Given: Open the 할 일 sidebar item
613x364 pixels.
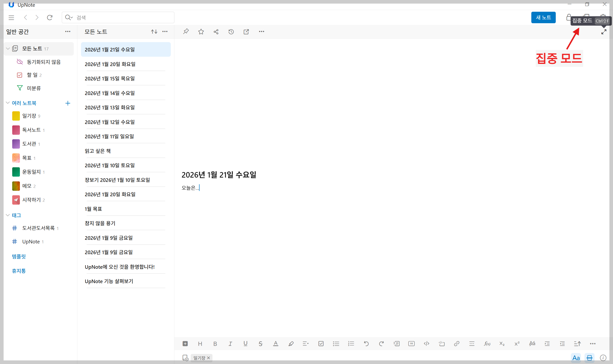Looking at the screenshot, I should 32,75.
